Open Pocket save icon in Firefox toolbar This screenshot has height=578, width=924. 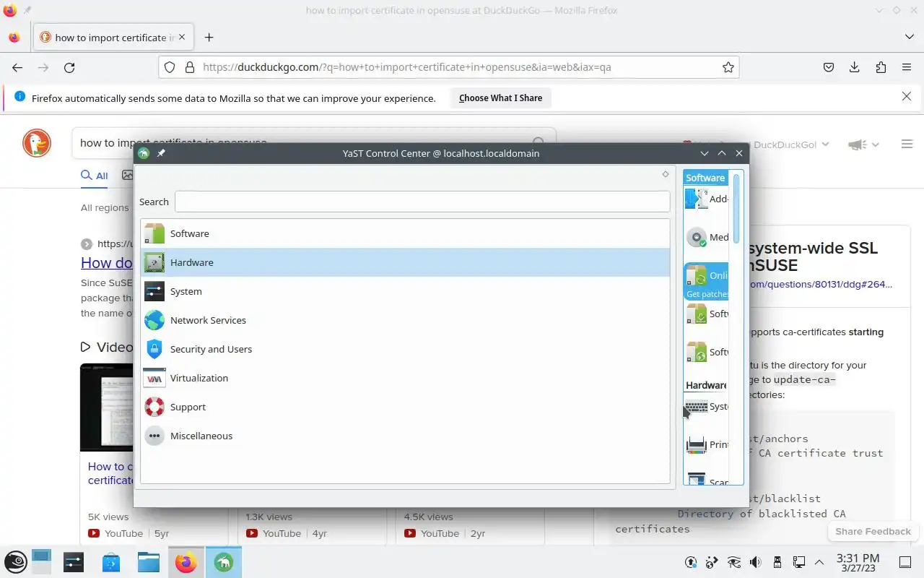point(829,67)
